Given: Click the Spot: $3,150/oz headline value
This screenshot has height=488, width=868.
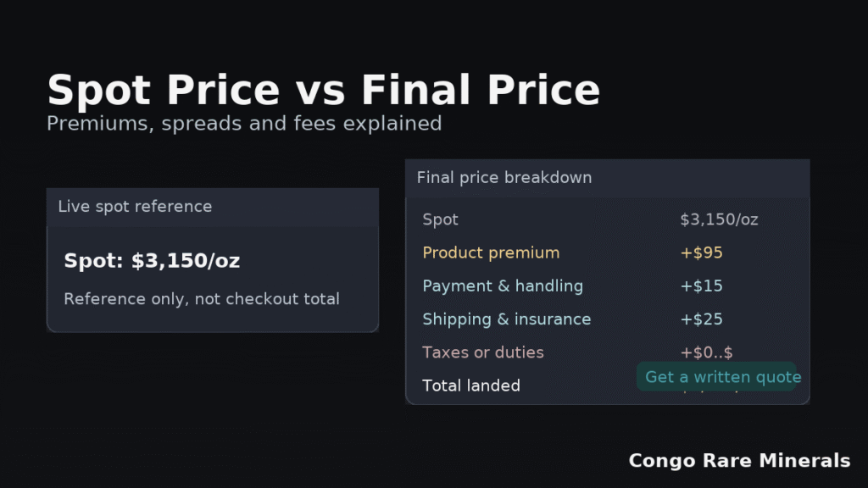Looking at the screenshot, I should coord(152,261).
